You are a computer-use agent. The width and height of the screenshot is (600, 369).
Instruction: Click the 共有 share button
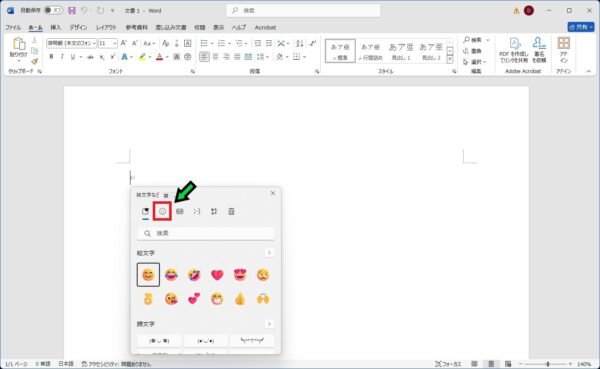(581, 27)
